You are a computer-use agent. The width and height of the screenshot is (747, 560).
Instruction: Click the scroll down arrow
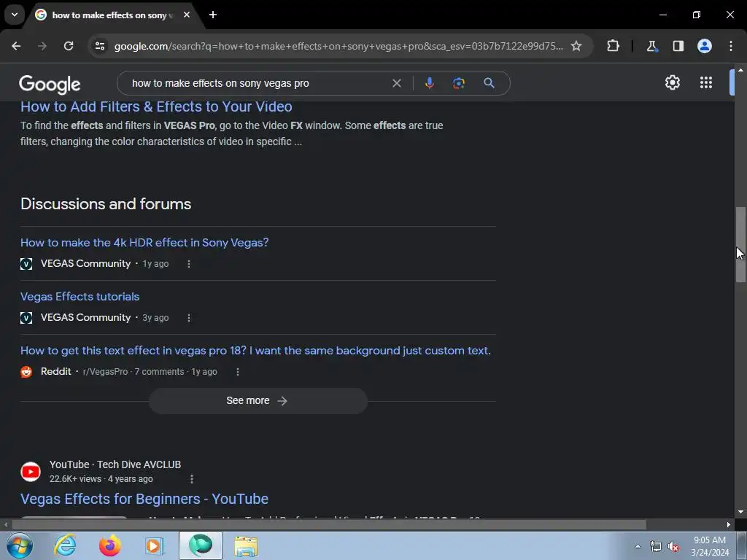[740, 512]
